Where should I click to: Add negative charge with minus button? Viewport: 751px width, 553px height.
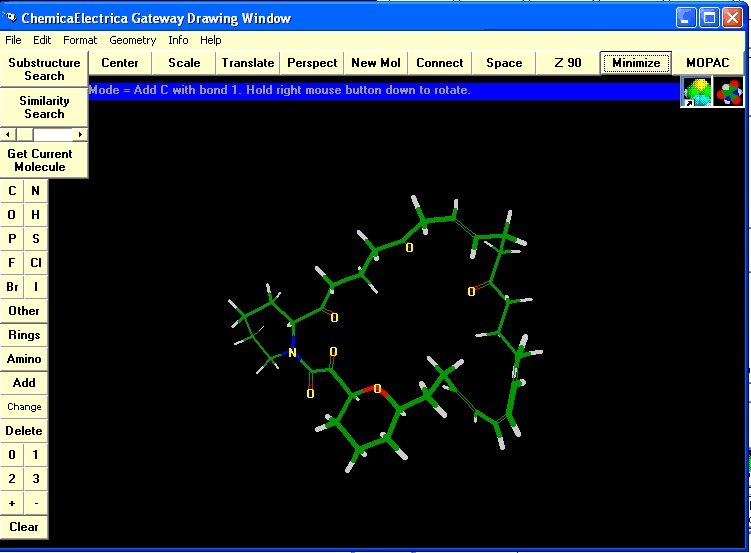coord(35,503)
